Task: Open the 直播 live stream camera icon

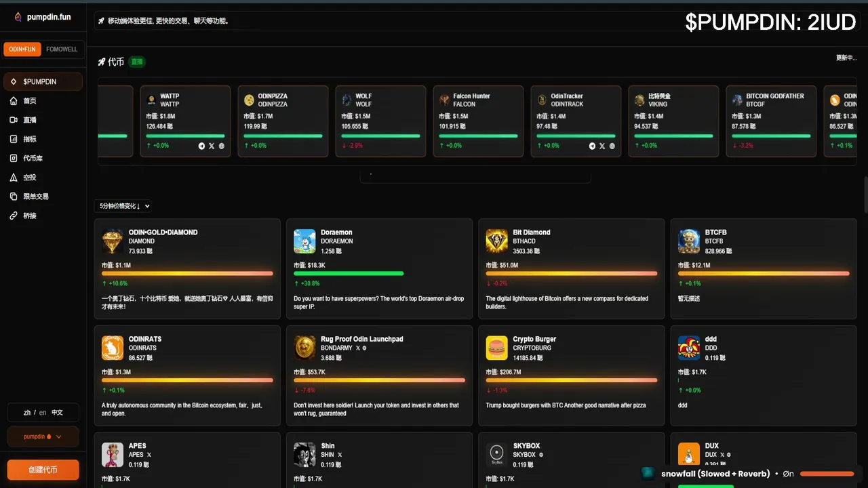Action: click(x=14, y=120)
